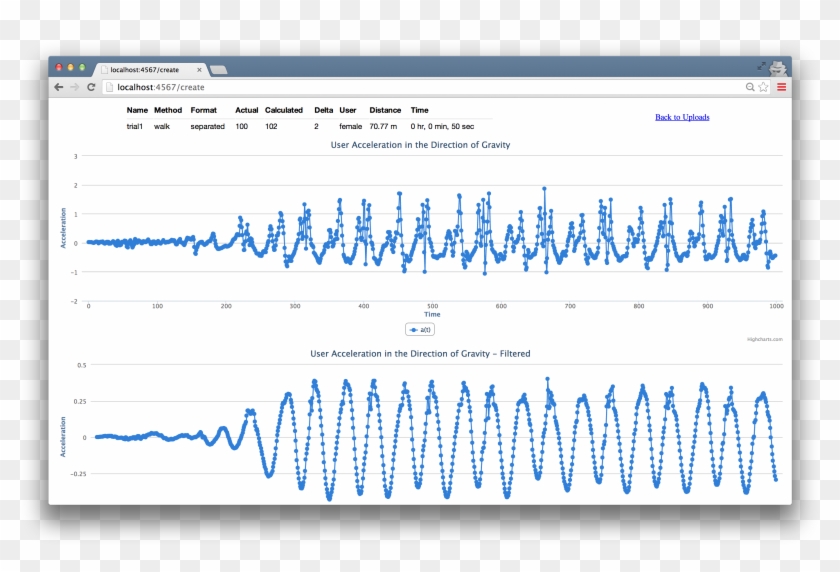Click the address bar URL field
Viewport: 840px width, 572px height.
(400, 87)
